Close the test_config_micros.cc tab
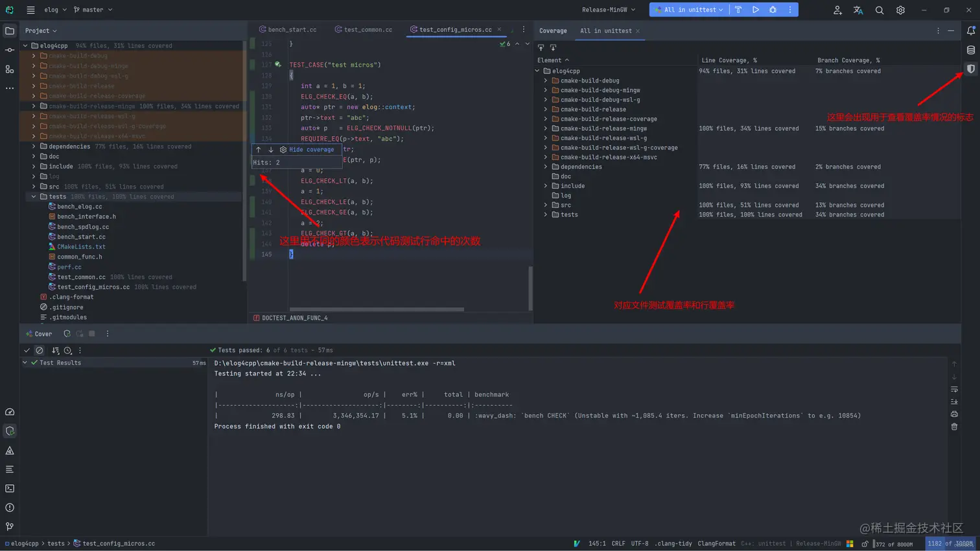 point(499,30)
